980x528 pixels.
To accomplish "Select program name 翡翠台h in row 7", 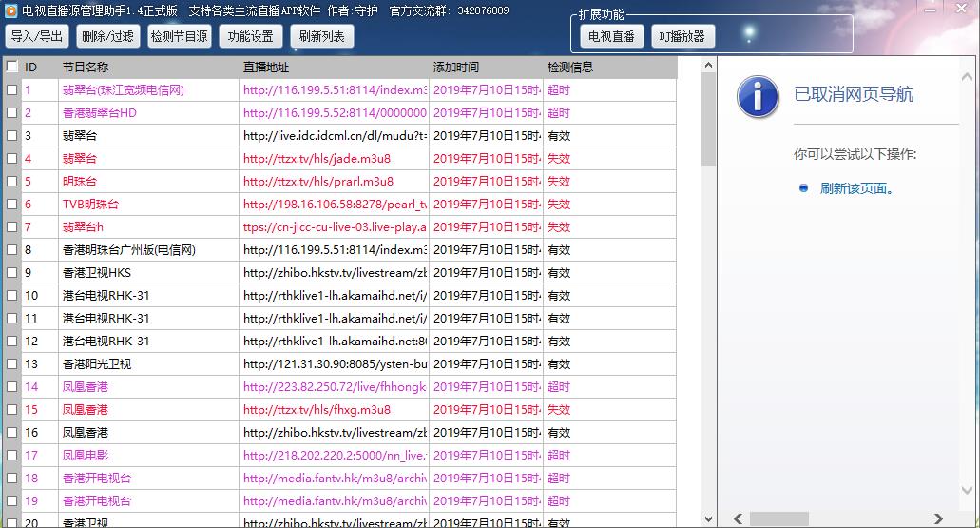I will 83,227.
